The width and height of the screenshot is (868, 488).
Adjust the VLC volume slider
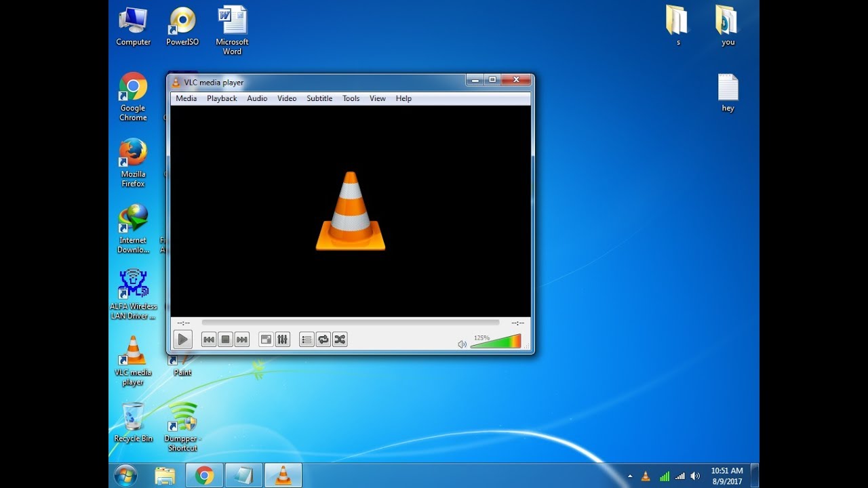tap(496, 341)
